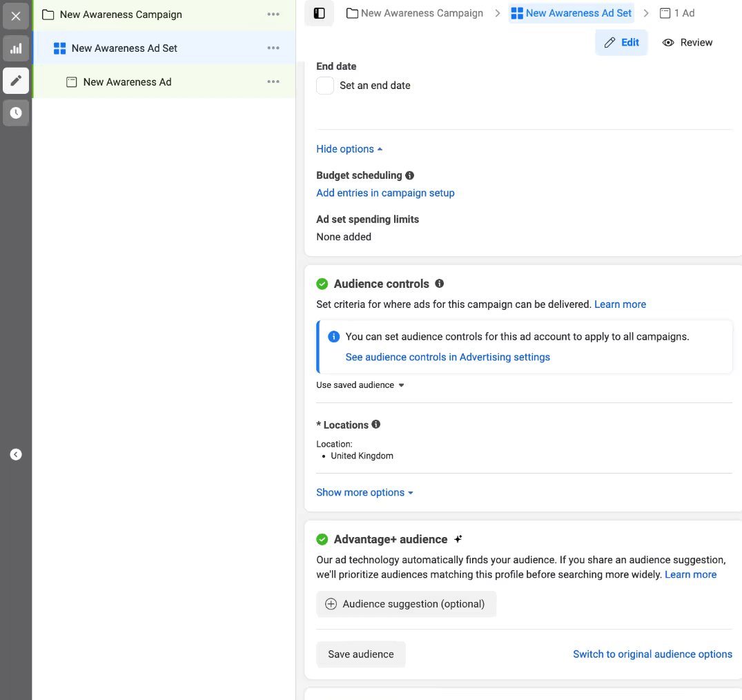742x700 pixels.
Task: Open the Use saved audience dropdown
Action: [360, 385]
